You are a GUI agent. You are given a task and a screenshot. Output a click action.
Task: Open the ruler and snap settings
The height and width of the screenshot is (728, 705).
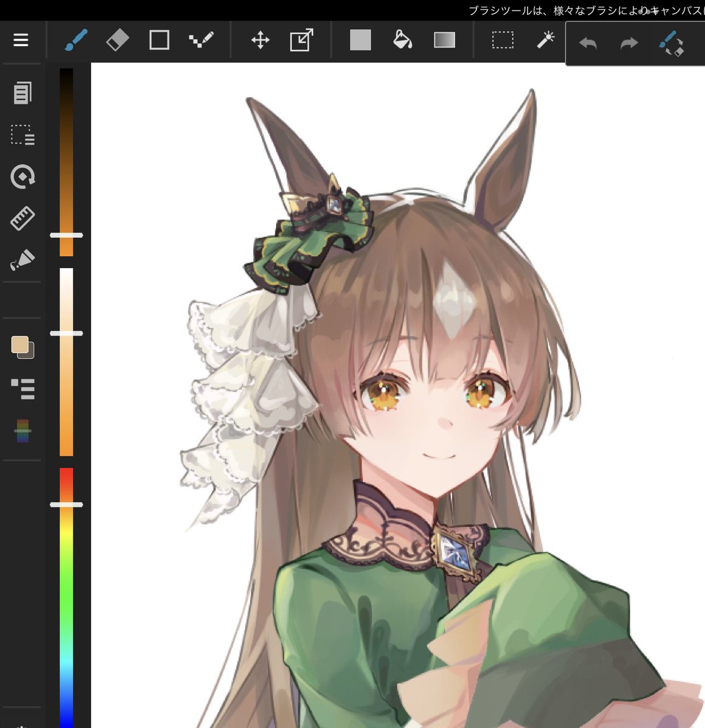[x=22, y=218]
